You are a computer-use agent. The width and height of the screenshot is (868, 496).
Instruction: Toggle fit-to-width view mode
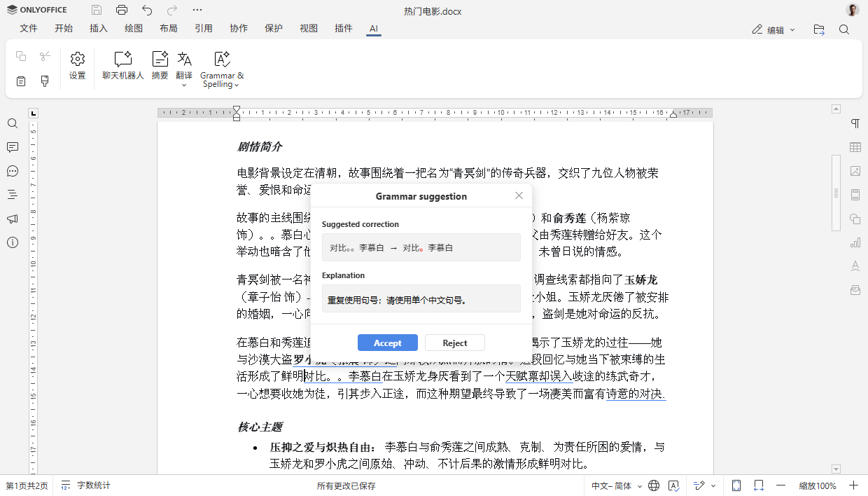coord(757,484)
